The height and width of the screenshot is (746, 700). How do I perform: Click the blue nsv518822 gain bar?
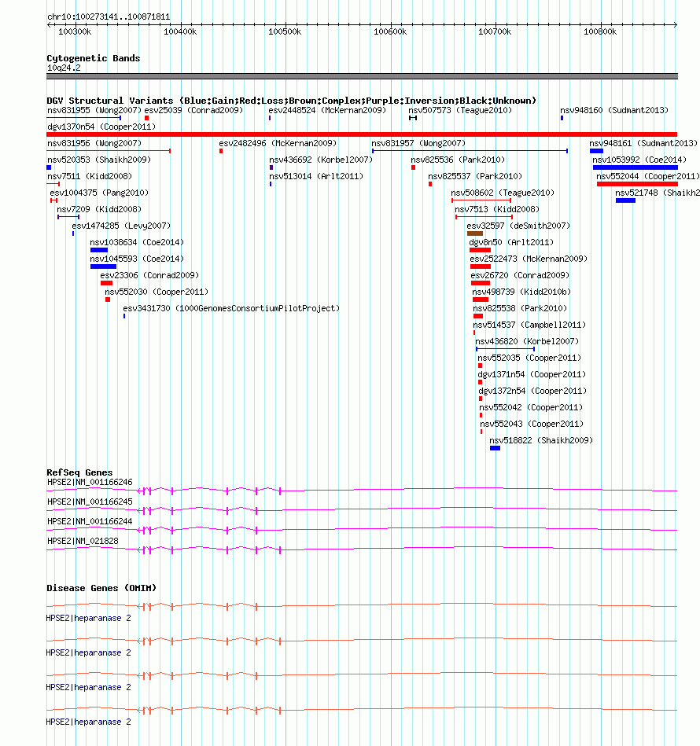[495, 448]
